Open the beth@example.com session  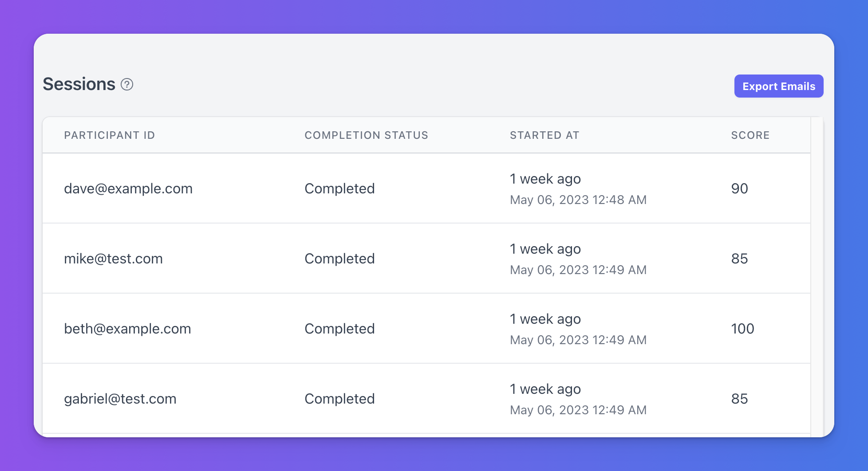click(426, 329)
